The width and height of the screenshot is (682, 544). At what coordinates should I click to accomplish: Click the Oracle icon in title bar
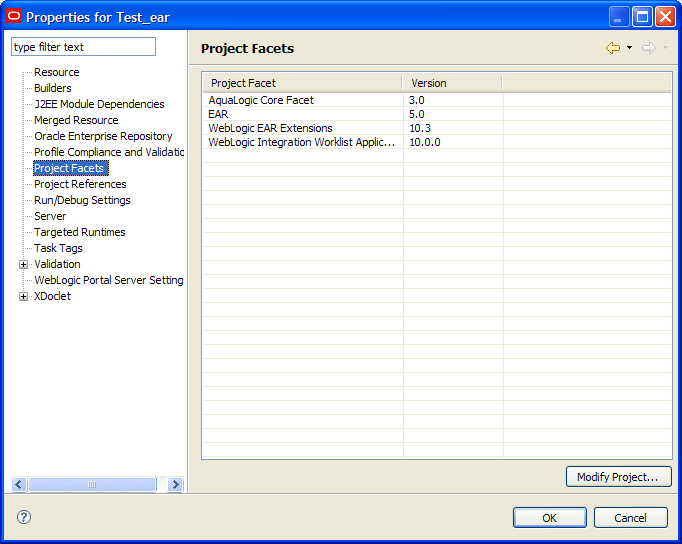(x=14, y=17)
